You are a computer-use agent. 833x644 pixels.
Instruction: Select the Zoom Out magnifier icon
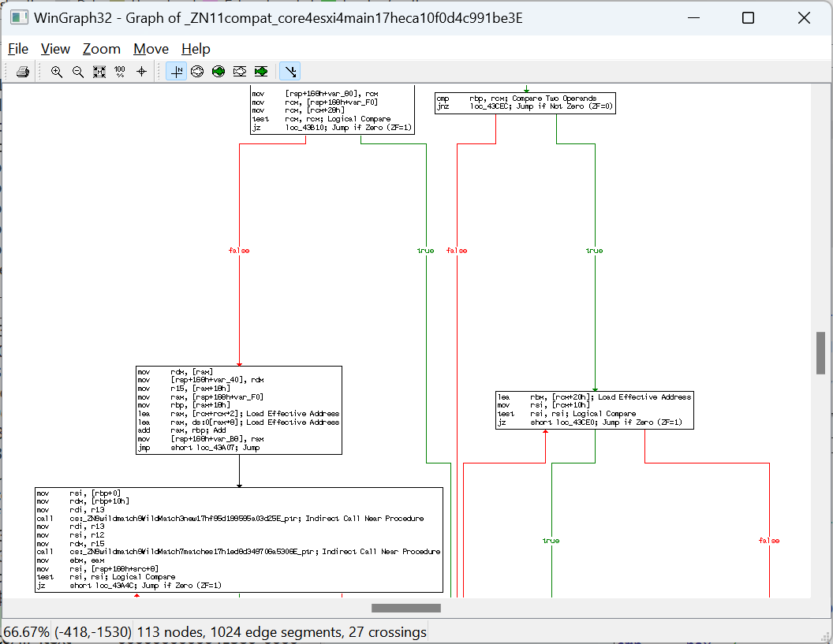click(77, 71)
